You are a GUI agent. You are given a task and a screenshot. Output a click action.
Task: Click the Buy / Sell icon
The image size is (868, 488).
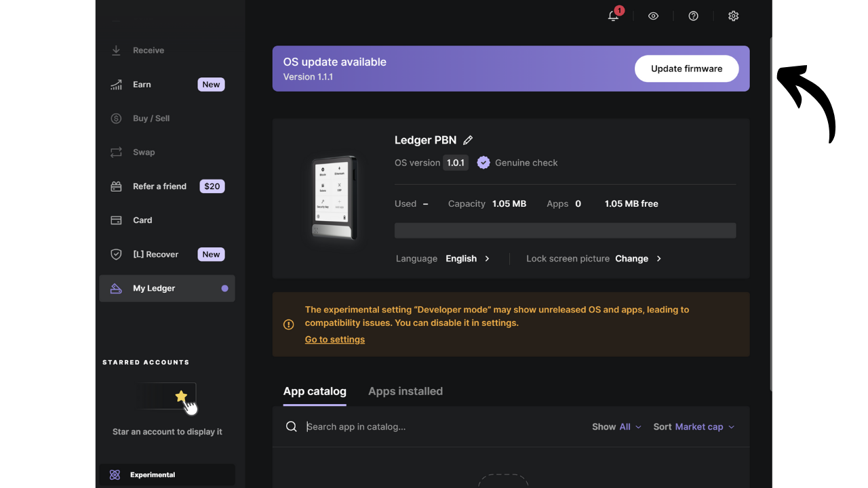point(116,118)
